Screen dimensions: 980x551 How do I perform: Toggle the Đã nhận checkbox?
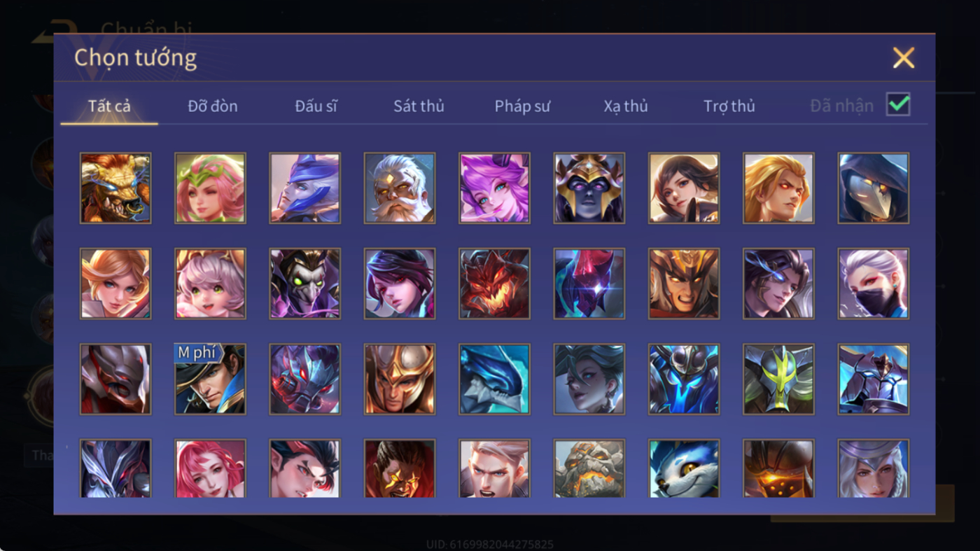(898, 105)
